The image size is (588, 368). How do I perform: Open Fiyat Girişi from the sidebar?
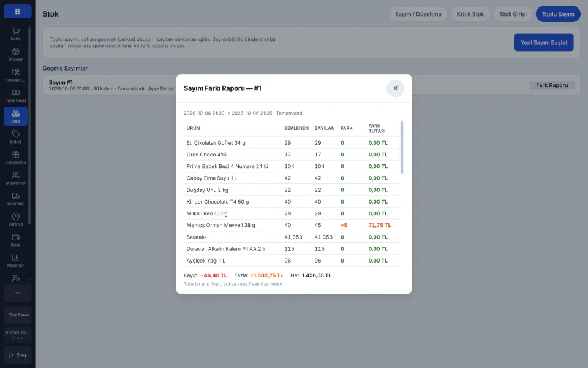click(x=15, y=96)
